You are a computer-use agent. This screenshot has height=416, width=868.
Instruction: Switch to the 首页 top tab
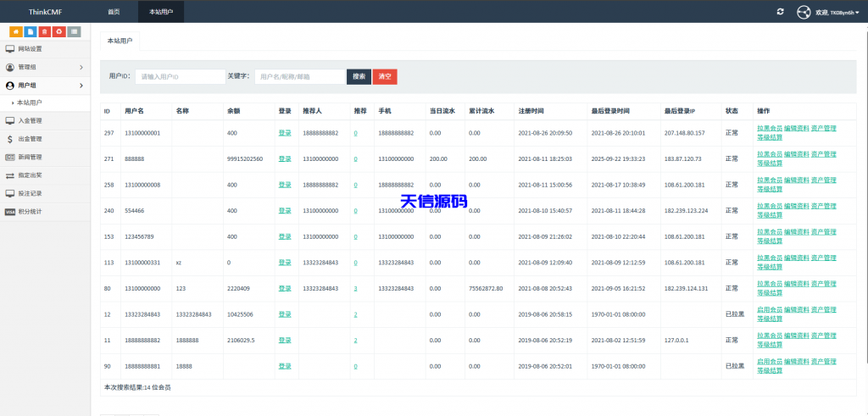point(114,12)
